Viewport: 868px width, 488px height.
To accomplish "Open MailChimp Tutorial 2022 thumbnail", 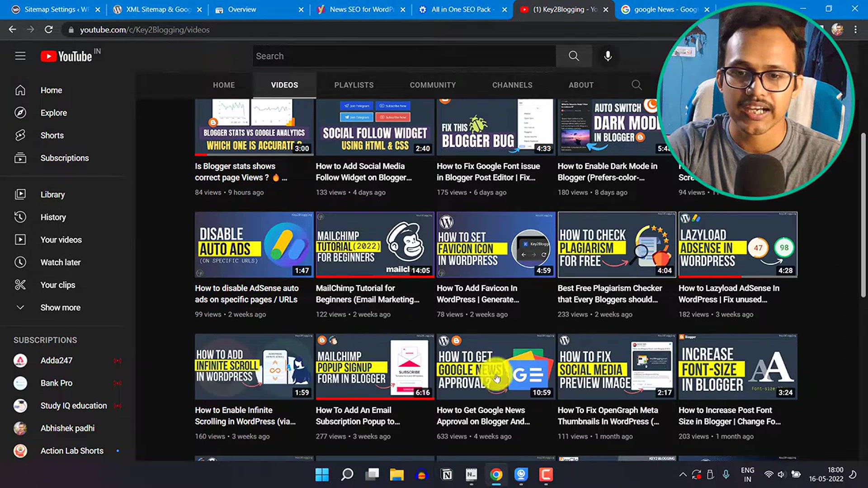I will point(375,244).
